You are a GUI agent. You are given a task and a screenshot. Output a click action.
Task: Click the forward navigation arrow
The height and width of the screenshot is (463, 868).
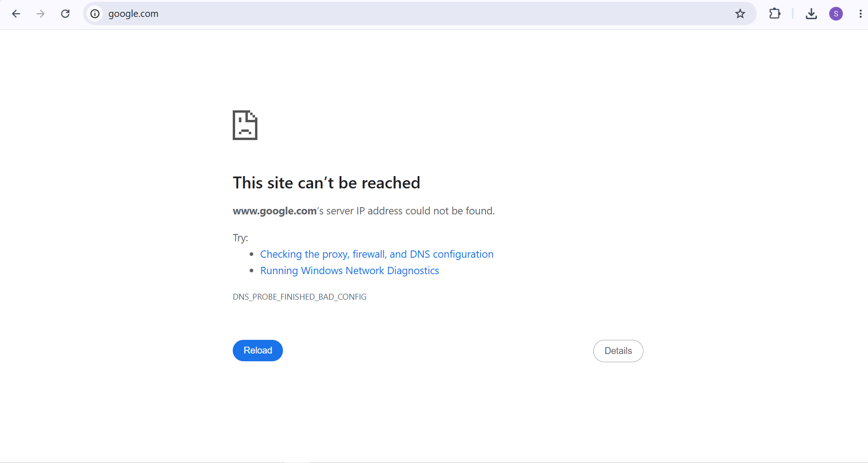41,14
